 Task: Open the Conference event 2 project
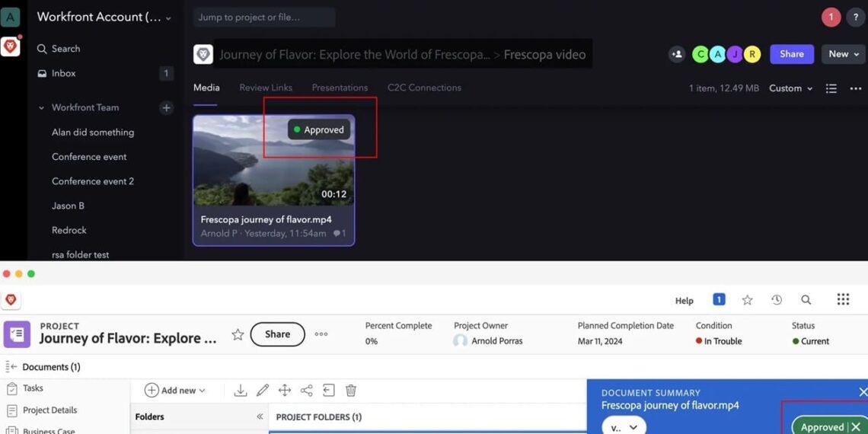(93, 181)
